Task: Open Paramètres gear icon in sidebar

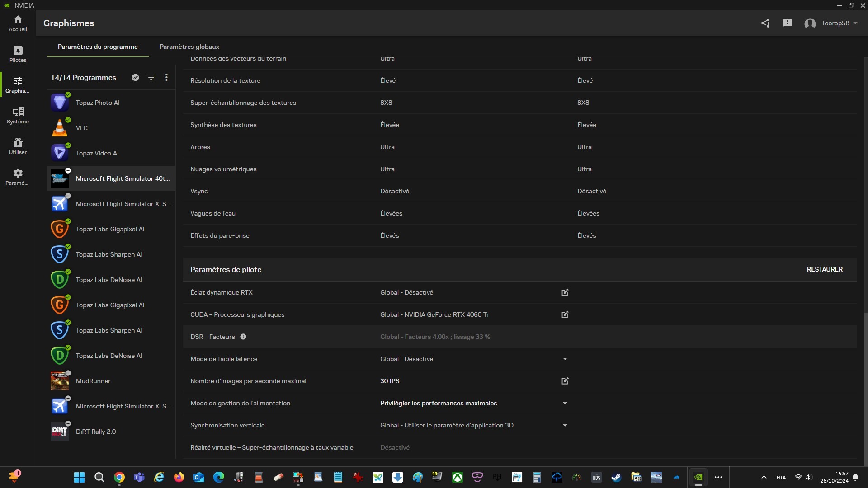Action: point(18,177)
